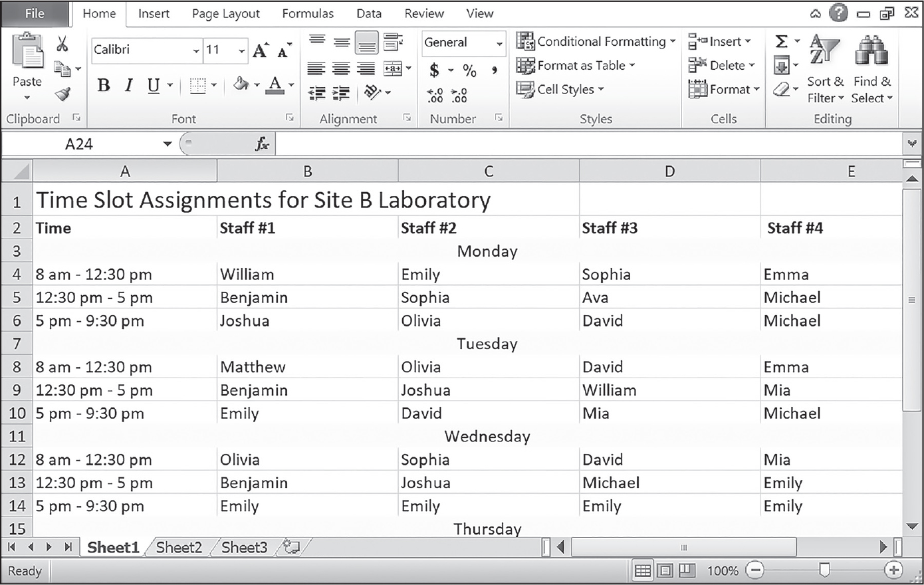
Task: Click Merge & Center button
Action: [394, 68]
